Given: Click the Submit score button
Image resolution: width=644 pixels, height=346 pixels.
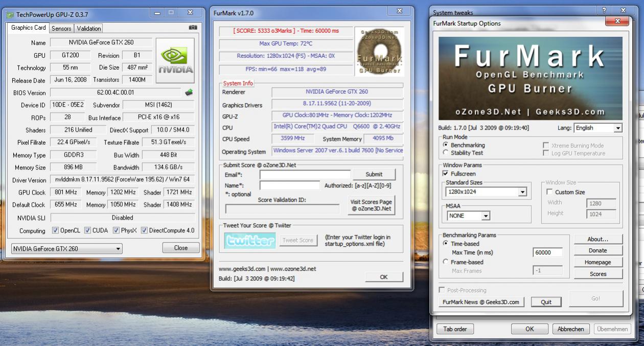Looking at the screenshot, I should pos(374,175).
